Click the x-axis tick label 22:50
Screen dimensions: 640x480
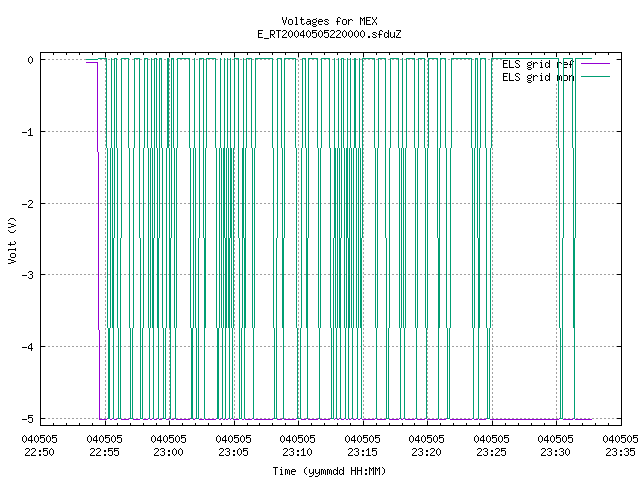pyautogui.click(x=40, y=452)
